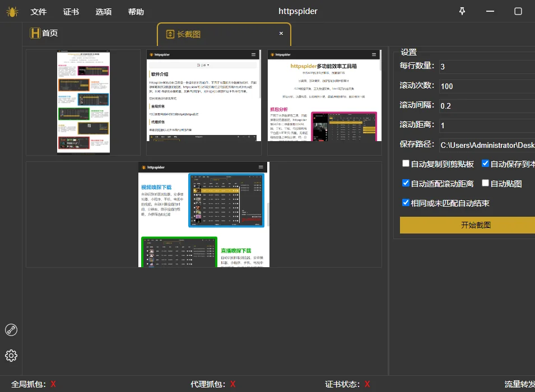This screenshot has height=392, width=535.
Task: Close the 长截图 tab
Action: pos(281,33)
